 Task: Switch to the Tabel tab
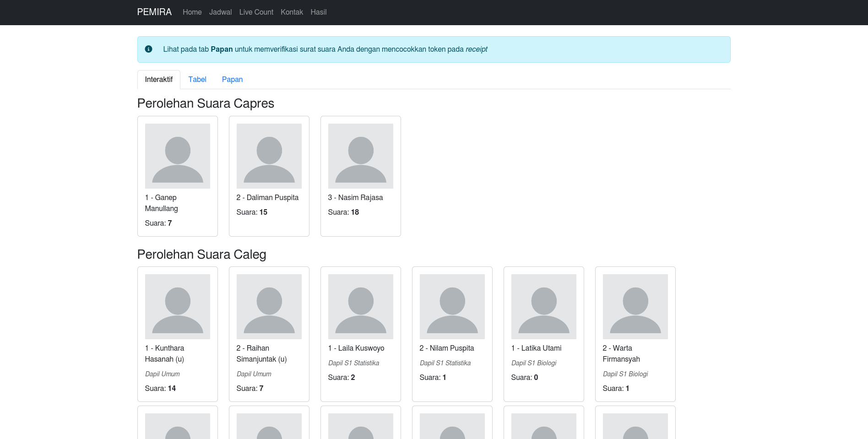pyautogui.click(x=197, y=80)
